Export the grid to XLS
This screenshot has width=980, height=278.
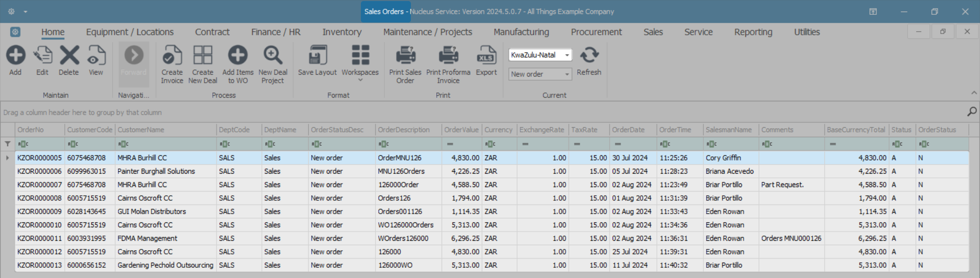pos(486,56)
